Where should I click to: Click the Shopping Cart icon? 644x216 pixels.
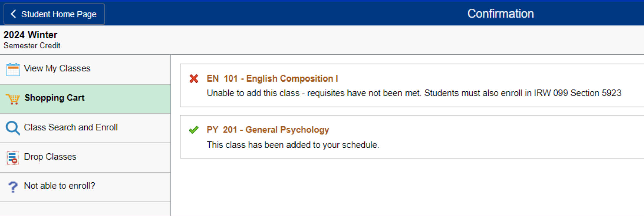(13, 99)
